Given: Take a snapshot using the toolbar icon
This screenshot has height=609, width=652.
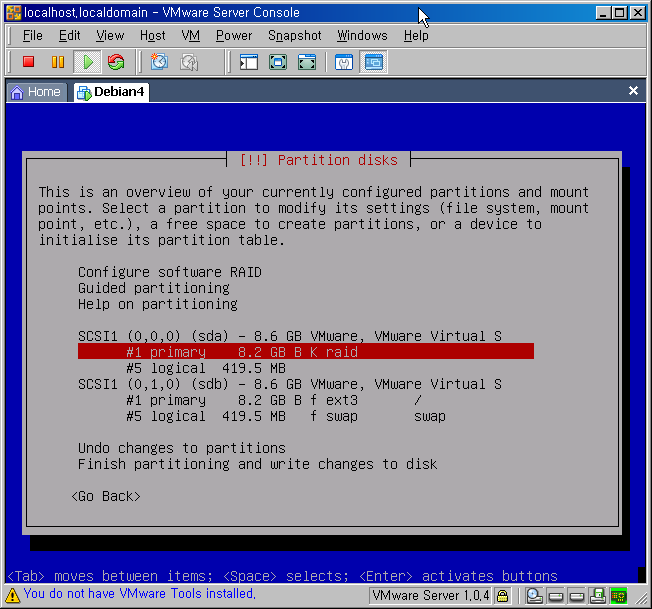Looking at the screenshot, I should [159, 62].
